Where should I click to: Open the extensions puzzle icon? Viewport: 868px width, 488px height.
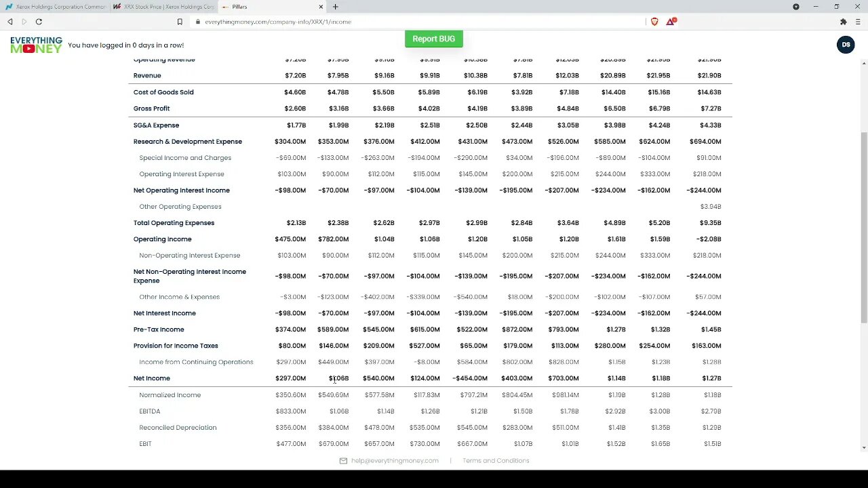tap(843, 22)
